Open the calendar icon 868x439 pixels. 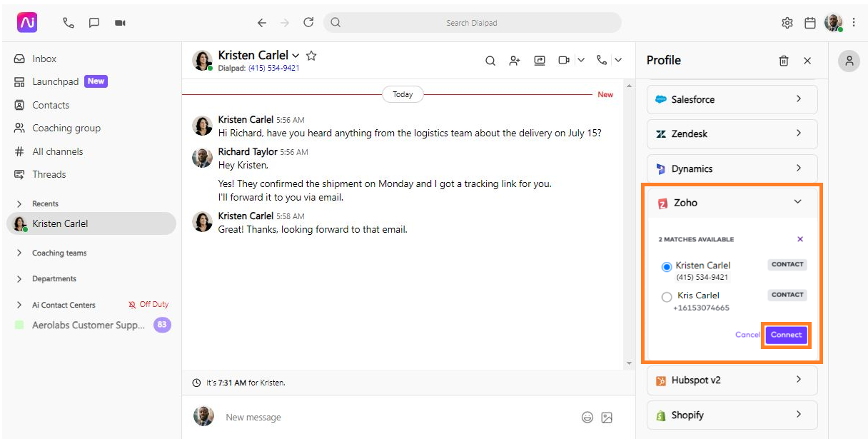point(810,23)
